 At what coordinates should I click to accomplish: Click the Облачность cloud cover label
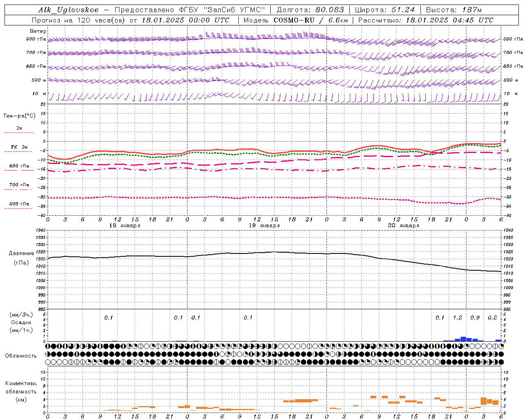pos(21,356)
